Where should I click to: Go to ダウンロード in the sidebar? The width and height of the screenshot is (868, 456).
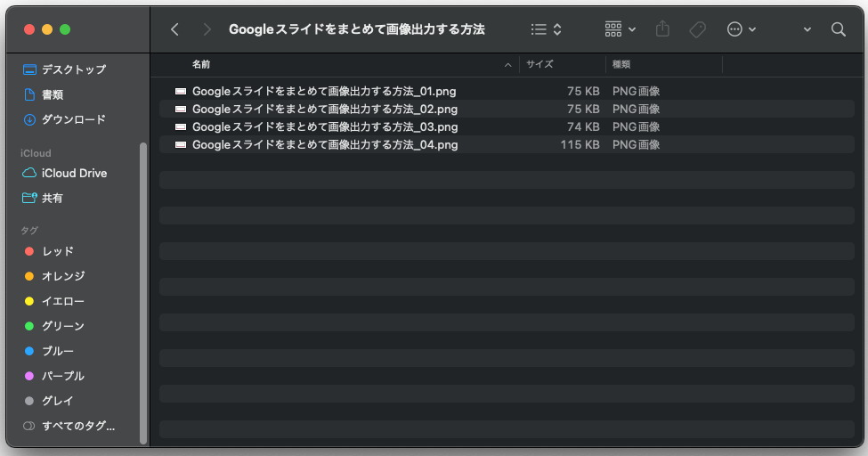73,119
